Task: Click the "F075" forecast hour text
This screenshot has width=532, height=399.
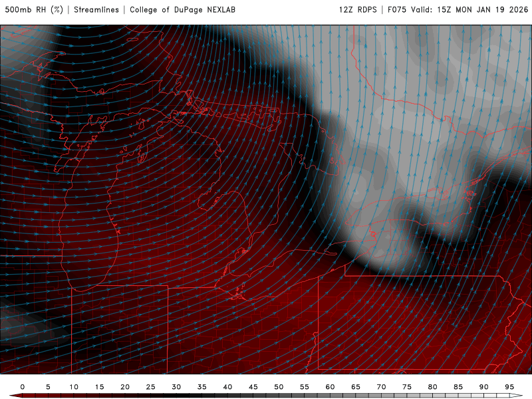Action: coord(396,9)
